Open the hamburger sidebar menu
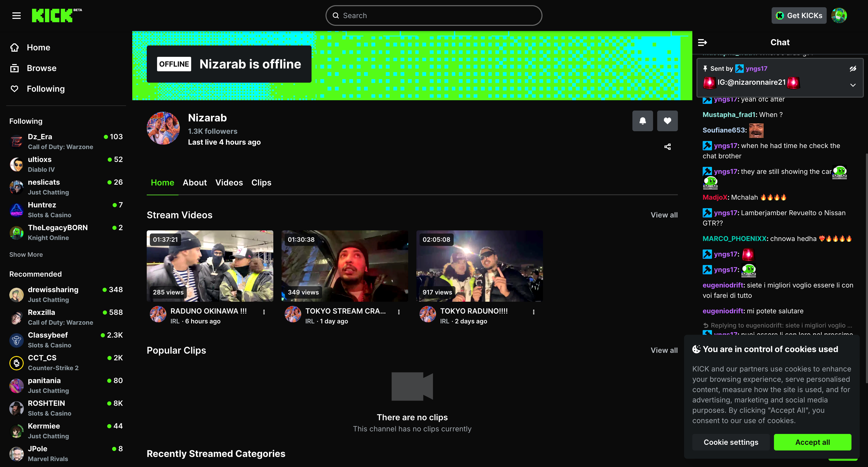868x467 pixels. pos(17,15)
